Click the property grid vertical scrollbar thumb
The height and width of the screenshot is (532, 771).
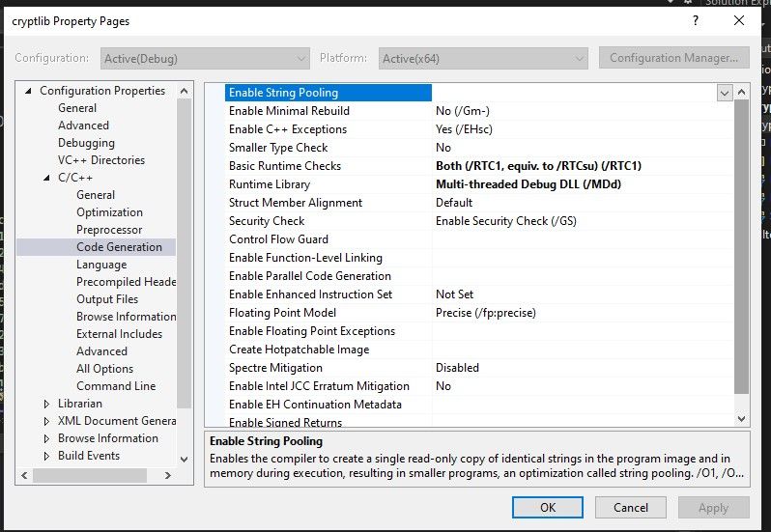[x=741, y=246]
